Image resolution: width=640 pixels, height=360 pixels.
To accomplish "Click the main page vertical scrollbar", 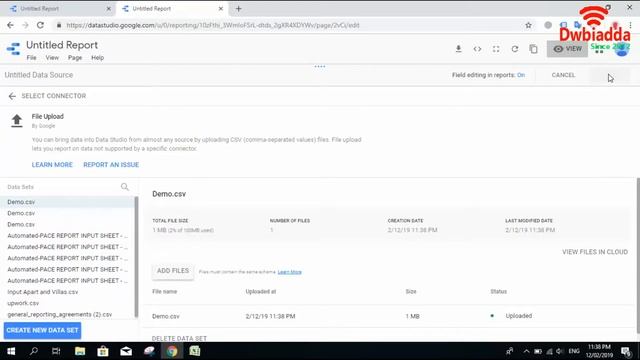I will (x=638, y=256).
